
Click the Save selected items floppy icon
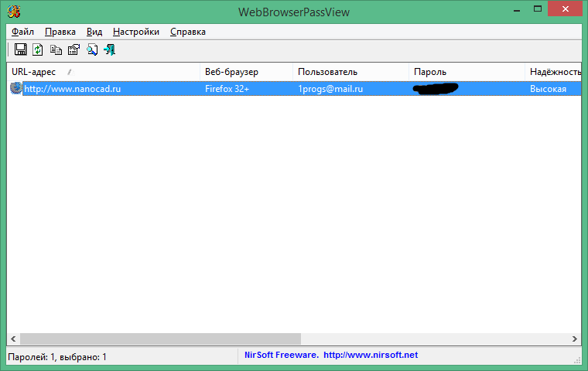[20, 49]
